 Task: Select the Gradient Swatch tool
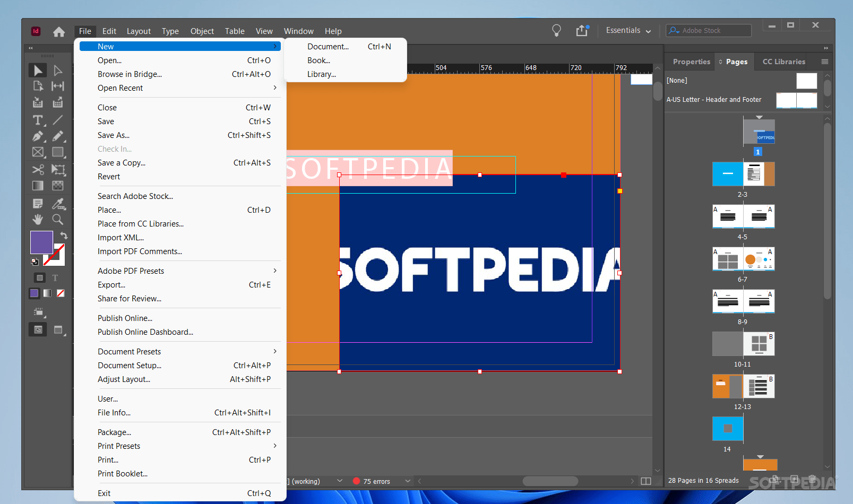38,186
